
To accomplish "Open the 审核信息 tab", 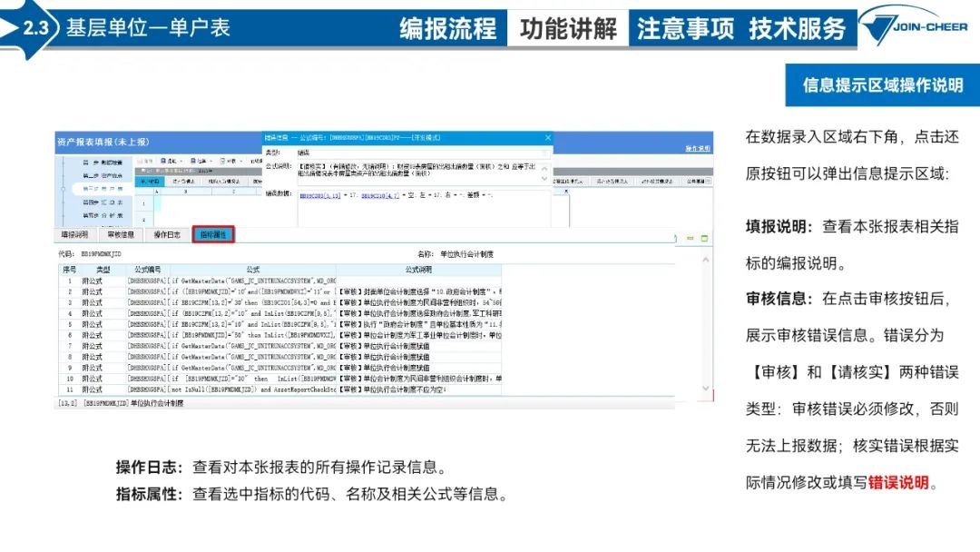I will click(121, 235).
